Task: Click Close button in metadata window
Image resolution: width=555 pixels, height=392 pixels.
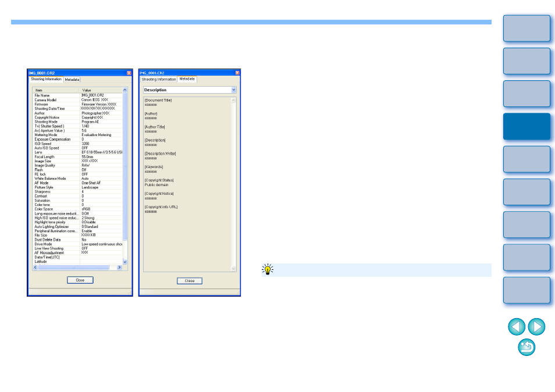Action: pyautogui.click(x=190, y=281)
